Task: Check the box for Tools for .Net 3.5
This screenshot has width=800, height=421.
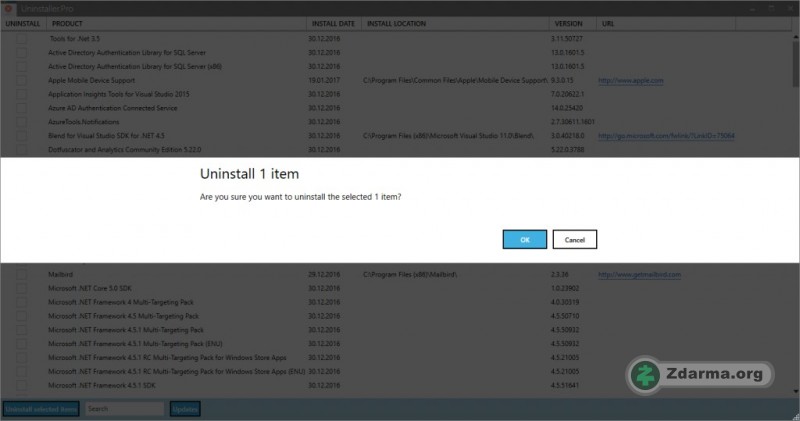Action: click(x=21, y=39)
